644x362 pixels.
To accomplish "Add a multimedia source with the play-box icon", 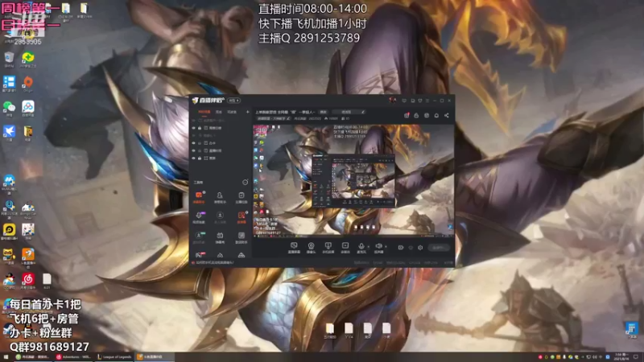I will click(x=345, y=247).
